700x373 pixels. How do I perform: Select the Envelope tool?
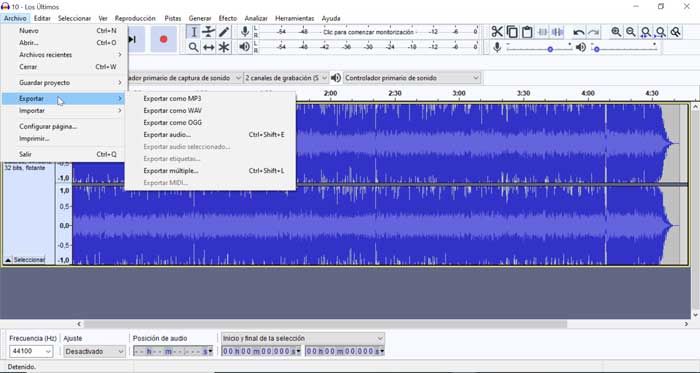click(208, 32)
